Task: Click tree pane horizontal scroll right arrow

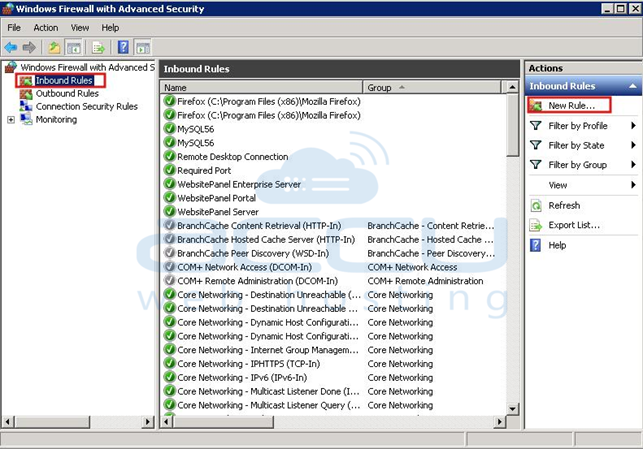Action: click(x=148, y=422)
